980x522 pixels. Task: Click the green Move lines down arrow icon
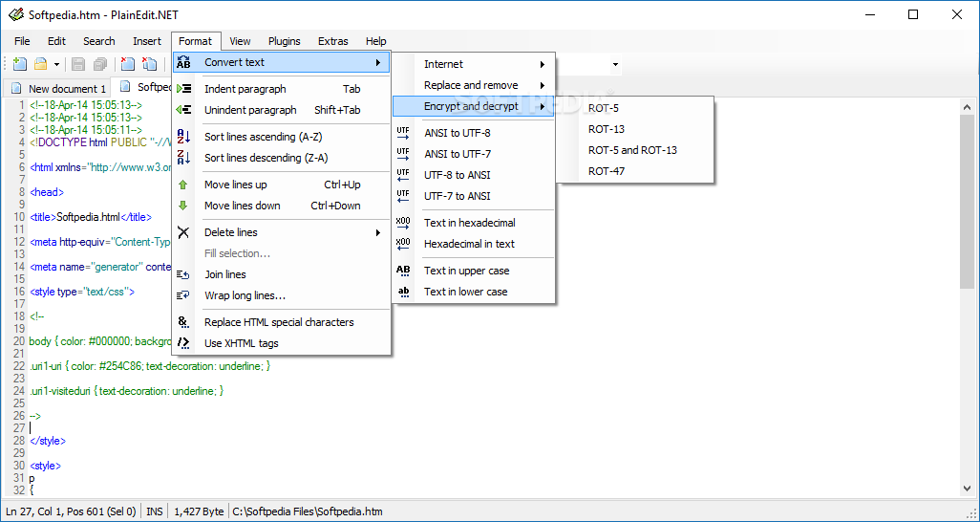tap(183, 206)
